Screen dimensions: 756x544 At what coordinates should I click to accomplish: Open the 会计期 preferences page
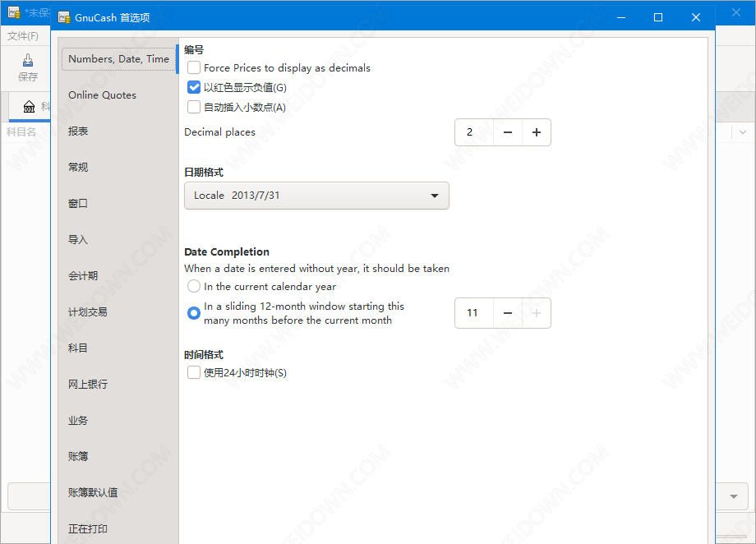pos(83,276)
